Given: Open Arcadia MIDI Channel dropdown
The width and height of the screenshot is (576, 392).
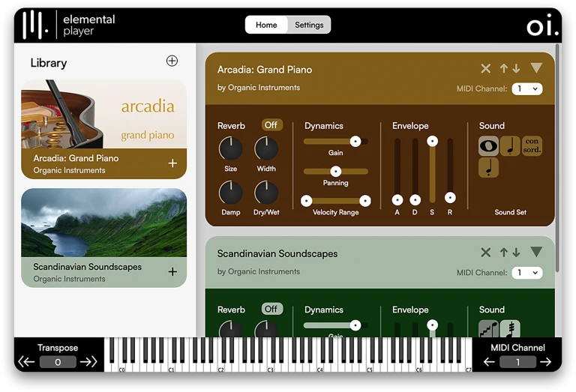Looking at the screenshot, I should 527,89.
